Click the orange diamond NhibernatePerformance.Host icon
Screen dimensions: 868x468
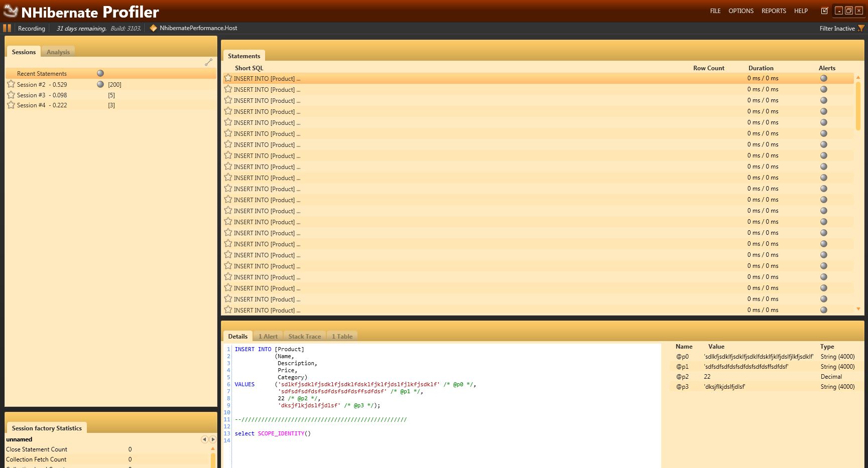tap(154, 28)
